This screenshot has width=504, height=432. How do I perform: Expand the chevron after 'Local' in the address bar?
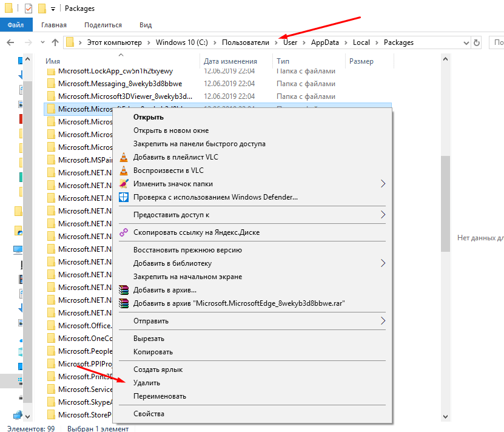click(377, 42)
